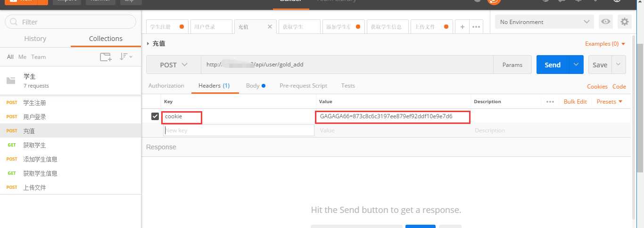
Task: Open the Code link
Action: [x=619, y=86]
